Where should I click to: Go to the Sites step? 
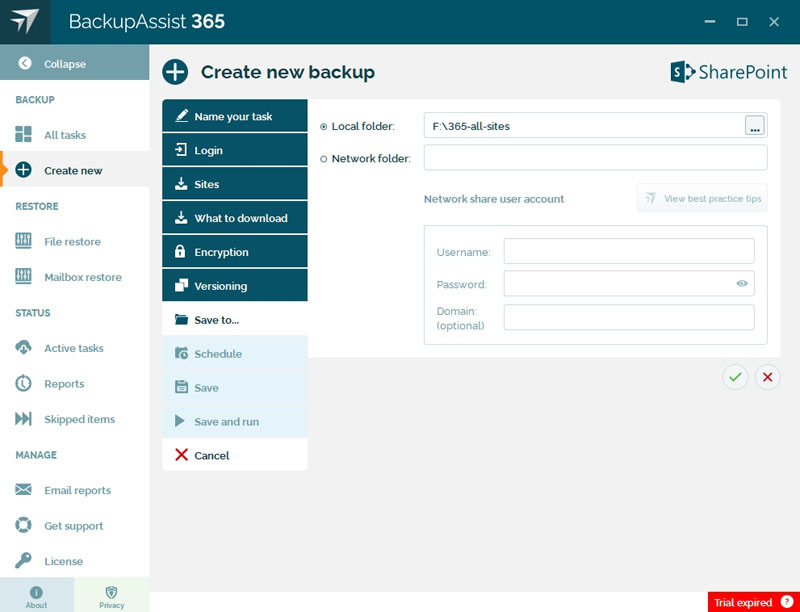(235, 184)
